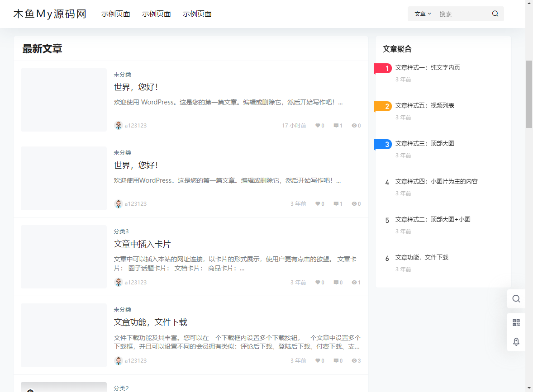This screenshot has height=392, width=533.
Task: Click the 17 小时前 timestamp
Action: (x=294, y=125)
